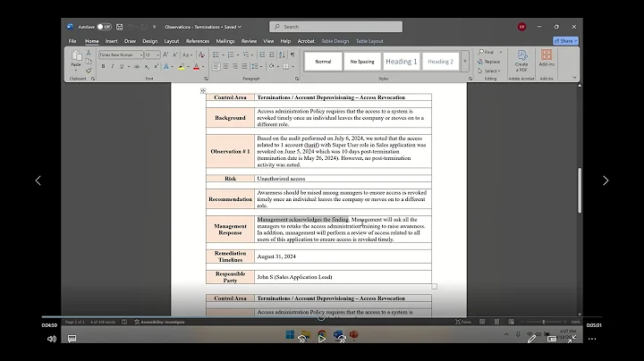Click the video progress bar
The width and height of the screenshot is (644, 361).
coord(322,316)
